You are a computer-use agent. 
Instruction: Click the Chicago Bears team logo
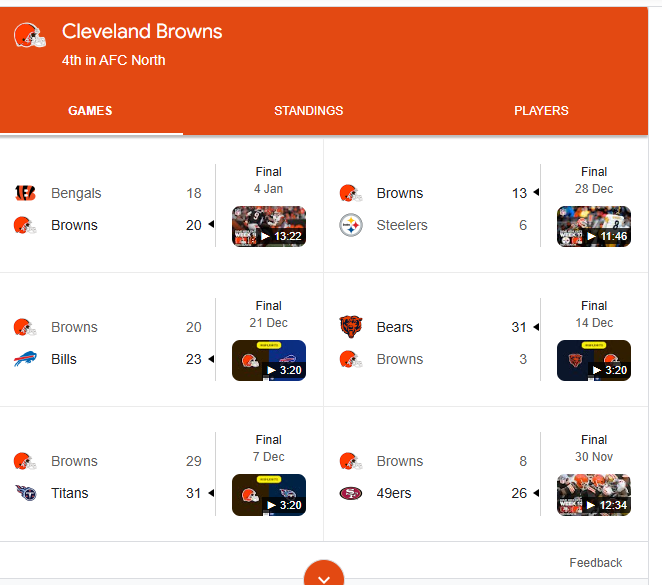click(x=350, y=327)
